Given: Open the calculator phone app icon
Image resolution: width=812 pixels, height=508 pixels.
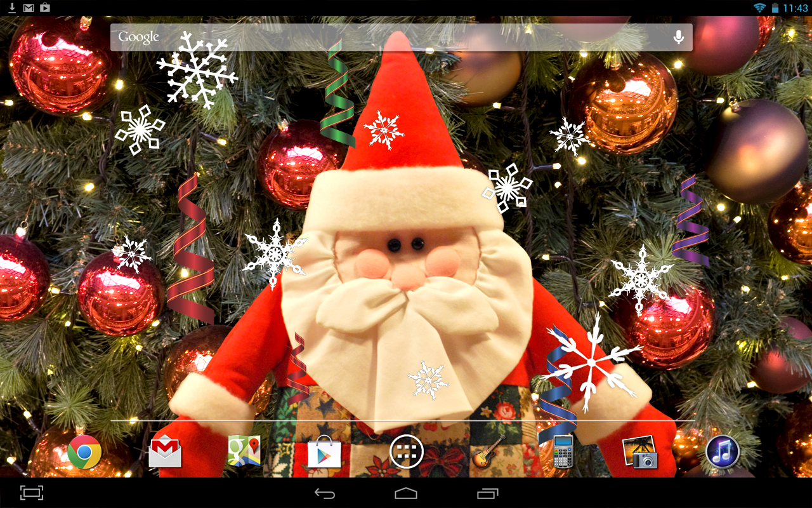Looking at the screenshot, I should [563, 451].
